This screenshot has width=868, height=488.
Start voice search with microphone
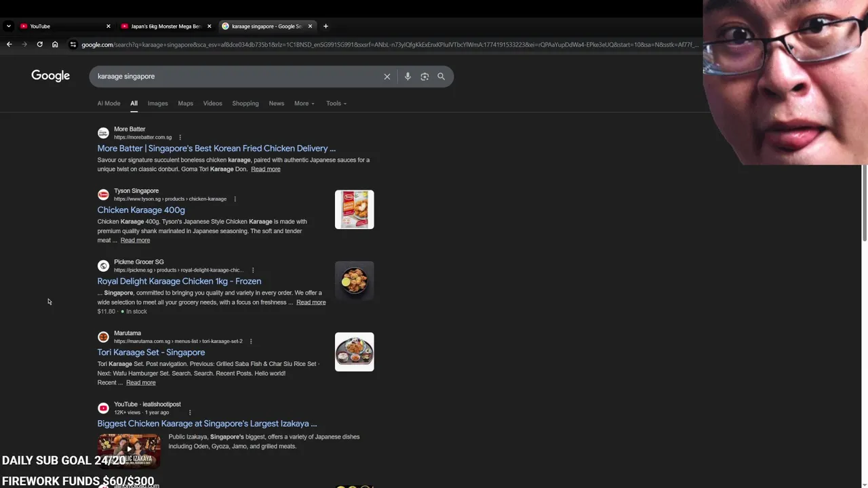pos(408,77)
